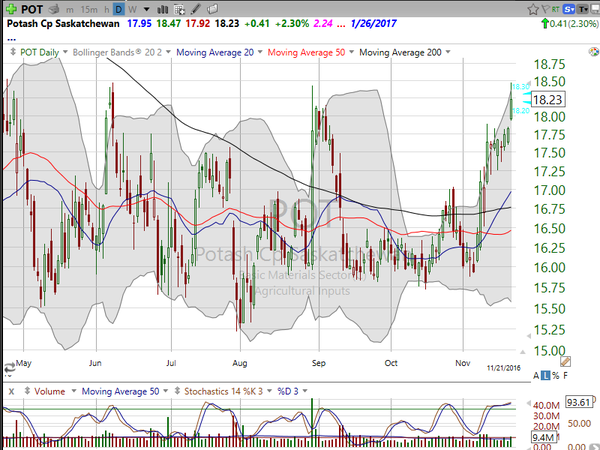Expand the POT Daily dropdown arrow
This screenshot has height=450, width=600.
coord(65,52)
